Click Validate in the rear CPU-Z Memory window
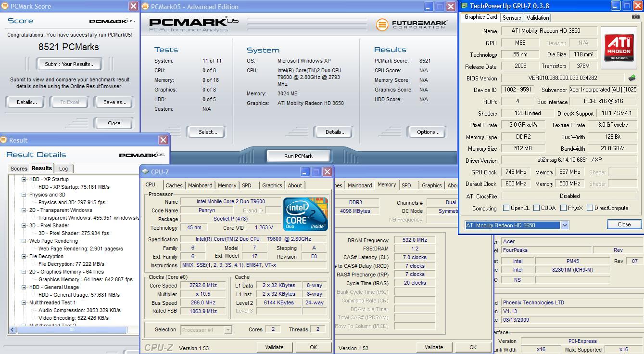Viewport: 644px width, 354px height. coord(434,347)
